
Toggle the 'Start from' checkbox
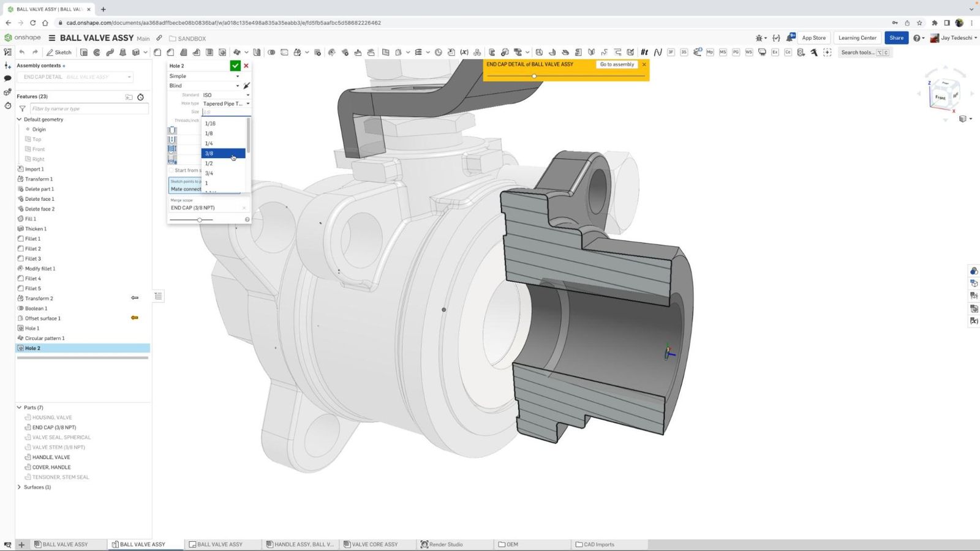coord(171,170)
